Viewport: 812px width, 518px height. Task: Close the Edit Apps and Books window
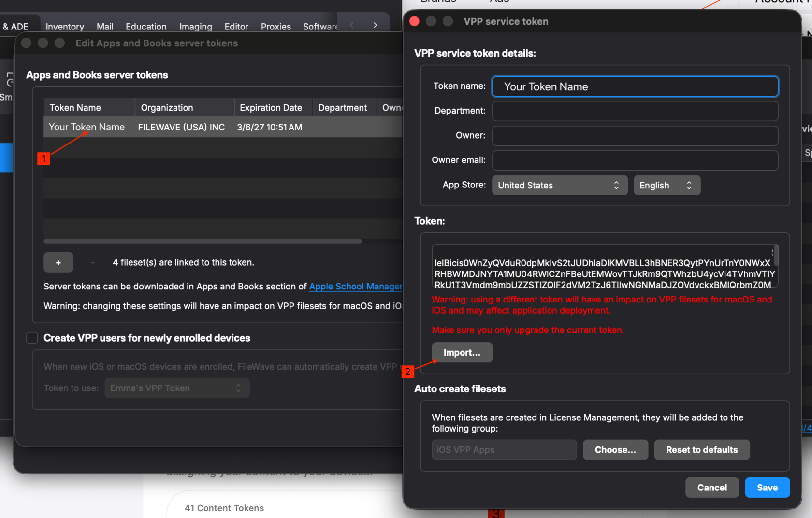[x=27, y=43]
